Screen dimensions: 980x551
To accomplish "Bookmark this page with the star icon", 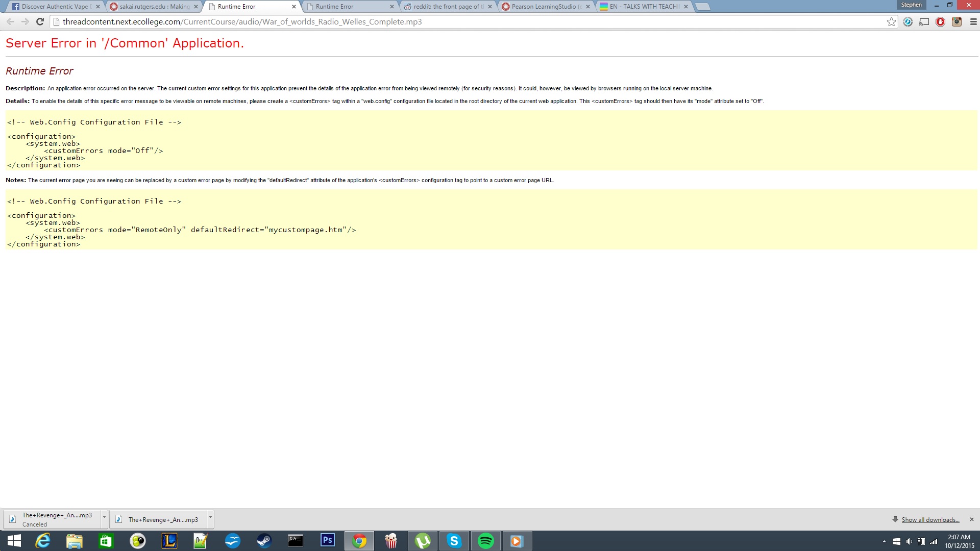I will click(x=891, y=22).
